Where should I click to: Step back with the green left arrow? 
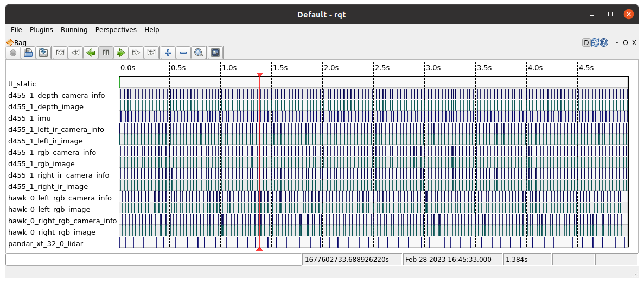[x=91, y=53]
